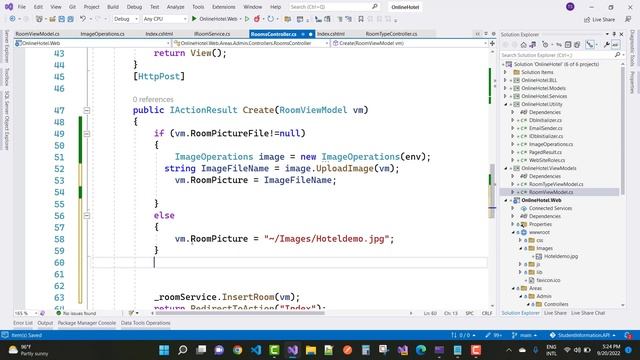Open the Error List panel tab
640x360 pixels.
[23, 323]
